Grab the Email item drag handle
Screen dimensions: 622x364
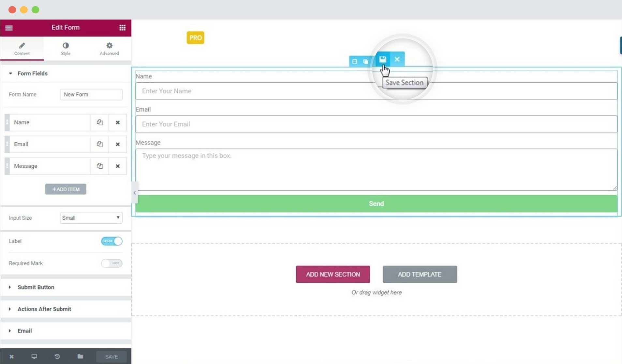click(x=7, y=144)
